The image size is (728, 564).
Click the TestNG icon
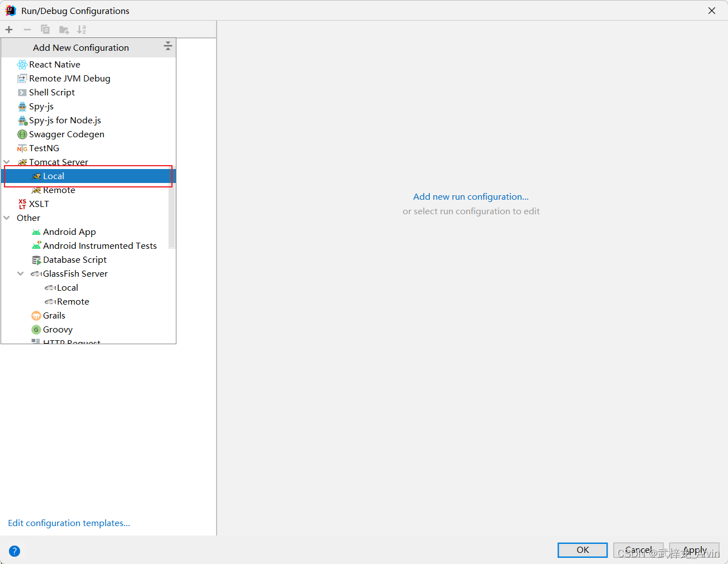(x=22, y=148)
